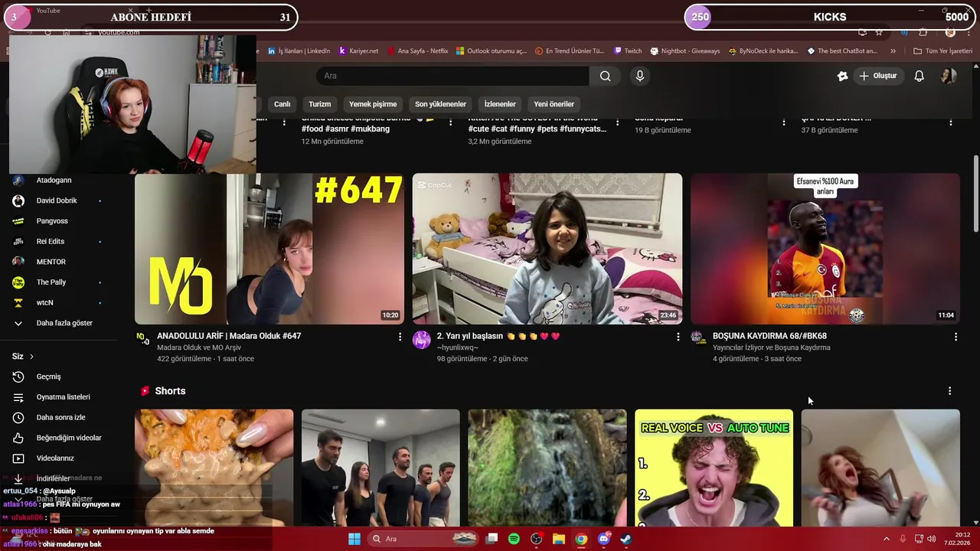This screenshot has width=980, height=551.
Task: Open the David Dobrik channel subscription
Action: click(x=58, y=201)
